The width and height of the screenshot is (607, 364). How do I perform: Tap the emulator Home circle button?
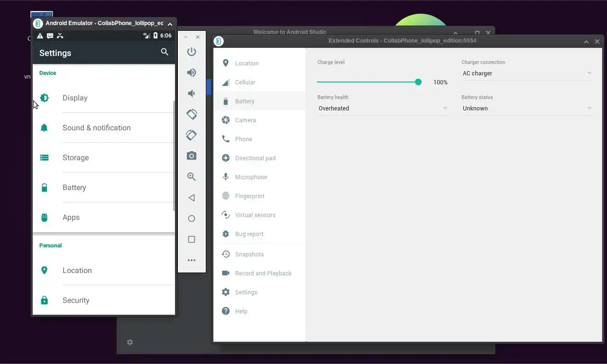(192, 218)
